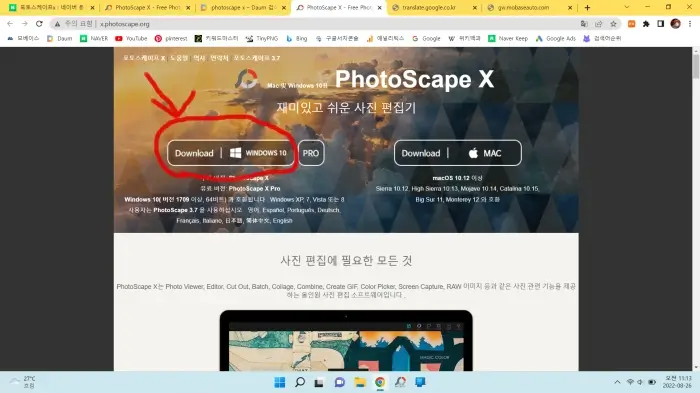Screen dimensions: 700x393
Task: Open the 모베이스 bookmark
Action: (x=23, y=38)
